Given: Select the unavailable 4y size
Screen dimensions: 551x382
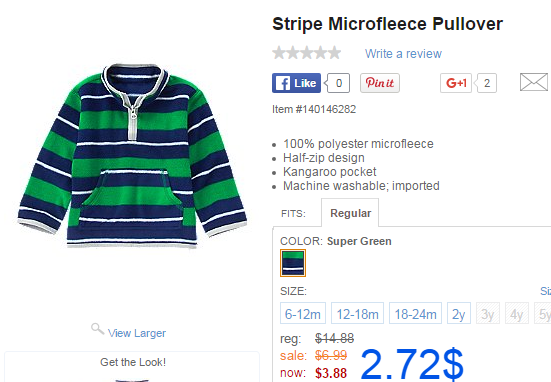Looking at the screenshot, I should (517, 313).
